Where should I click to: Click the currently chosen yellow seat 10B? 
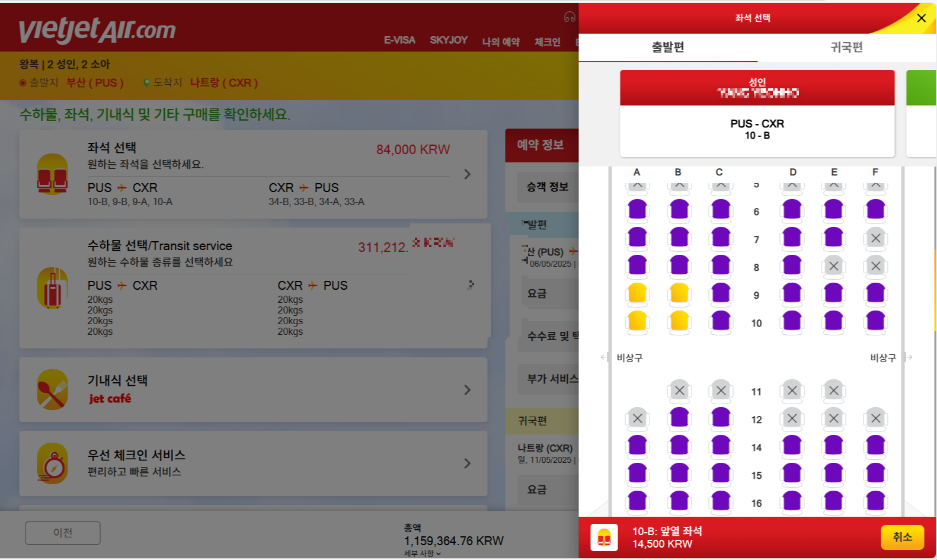(x=679, y=322)
